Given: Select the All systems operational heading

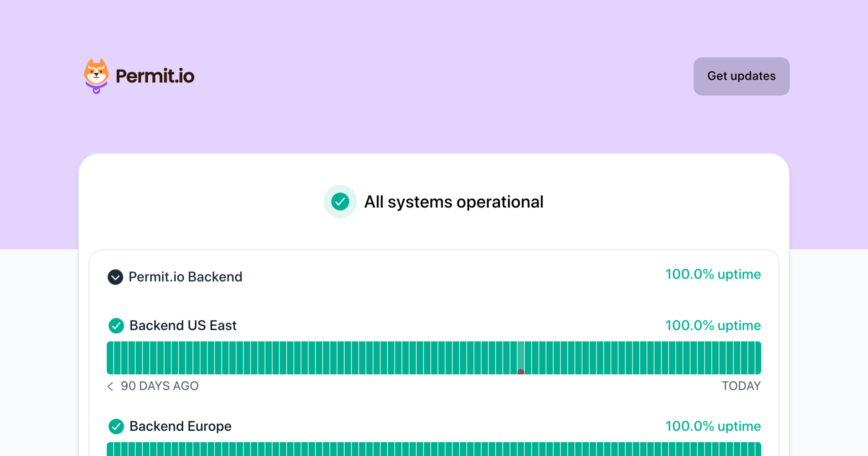Looking at the screenshot, I should [454, 202].
